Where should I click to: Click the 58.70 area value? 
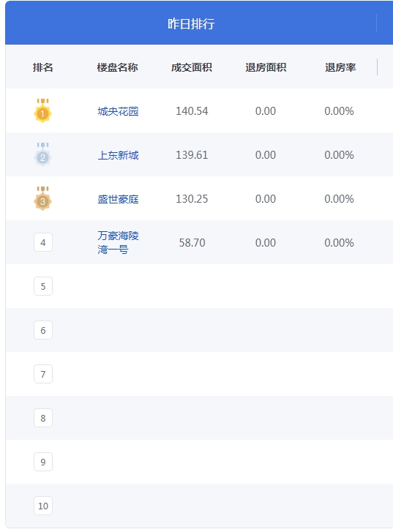point(192,243)
